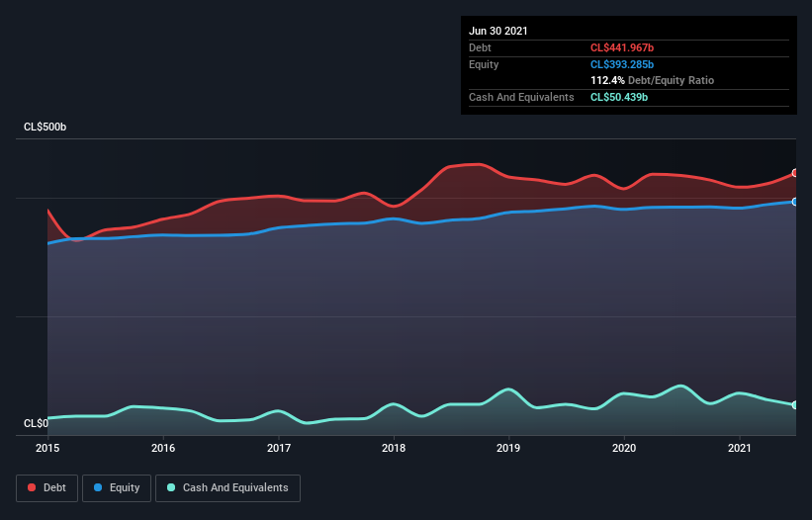Select the red Debt endpoint marker

click(x=795, y=173)
